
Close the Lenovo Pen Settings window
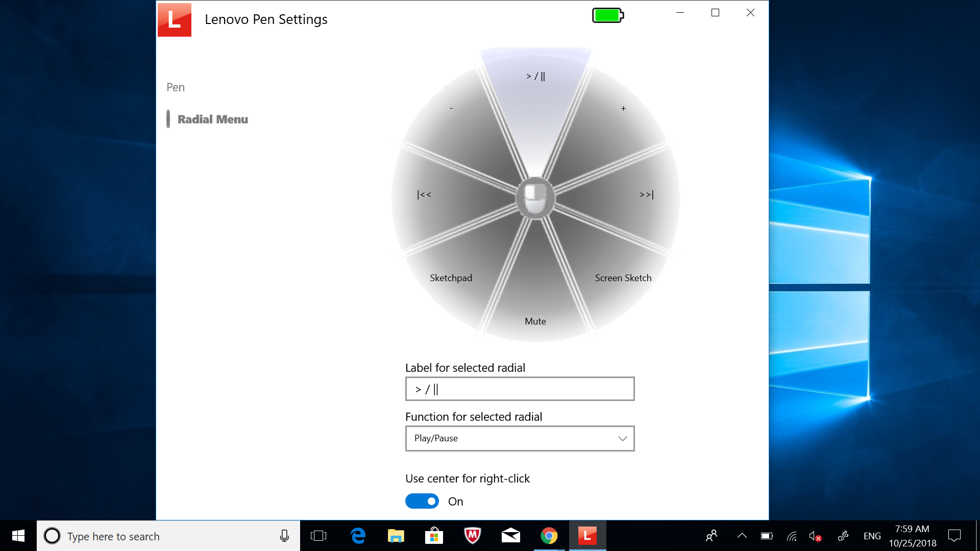pyautogui.click(x=750, y=12)
